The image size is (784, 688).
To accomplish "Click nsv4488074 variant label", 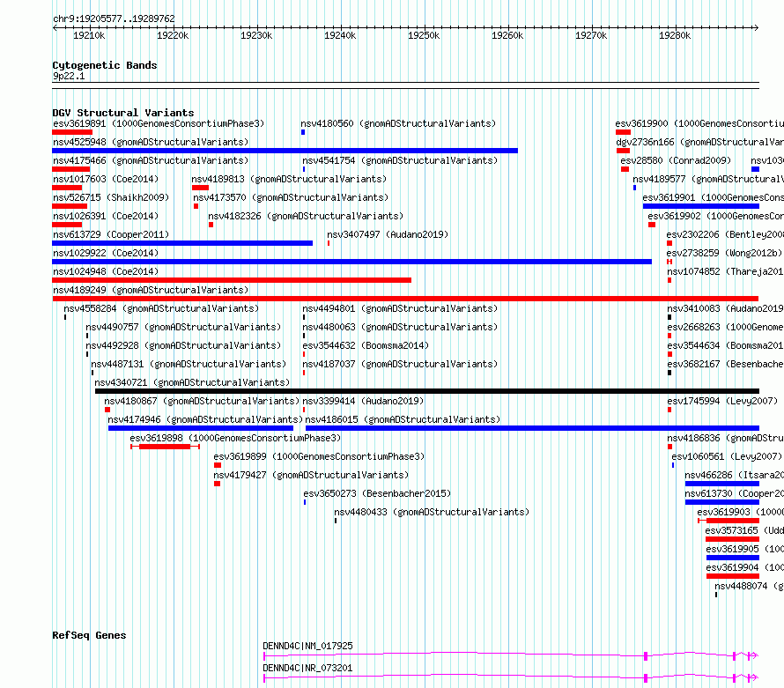I will point(749,586).
